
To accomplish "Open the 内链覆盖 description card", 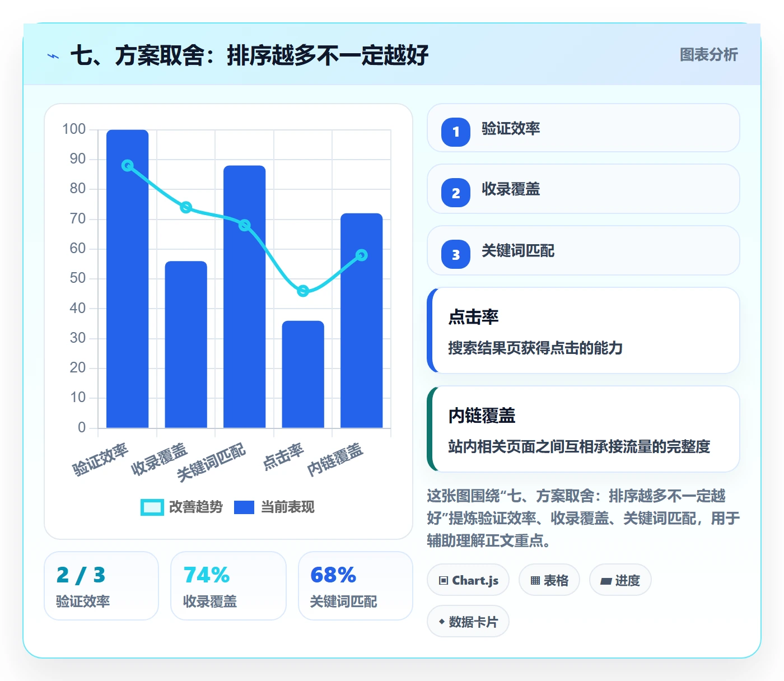I will click(584, 429).
